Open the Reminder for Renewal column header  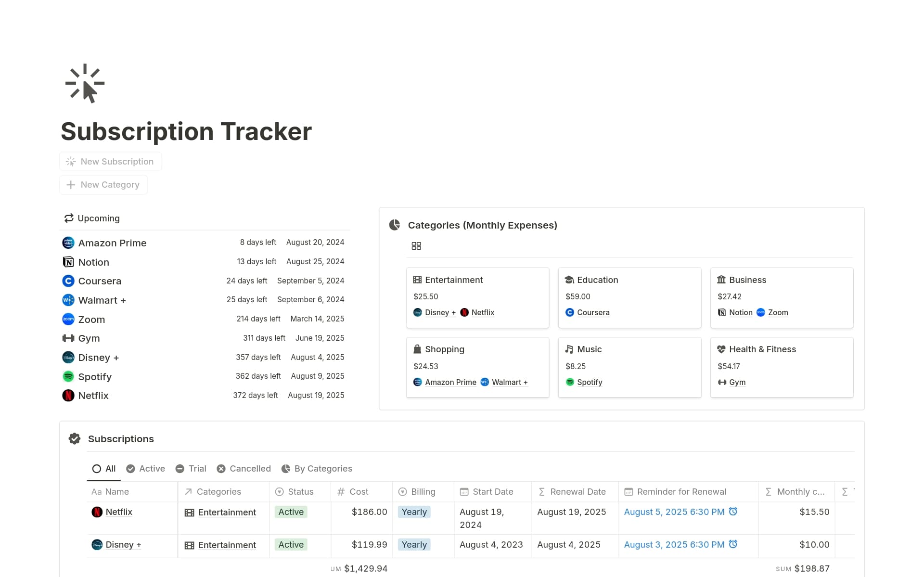689,491
